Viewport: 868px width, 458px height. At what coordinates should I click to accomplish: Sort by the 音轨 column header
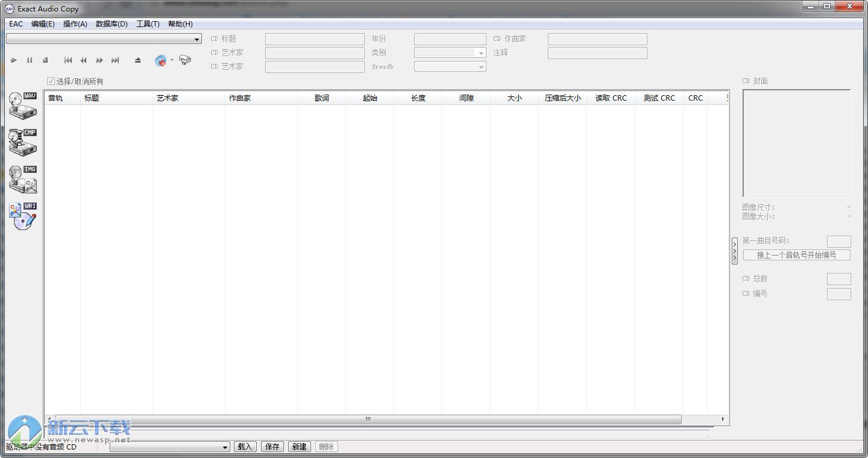pos(62,98)
